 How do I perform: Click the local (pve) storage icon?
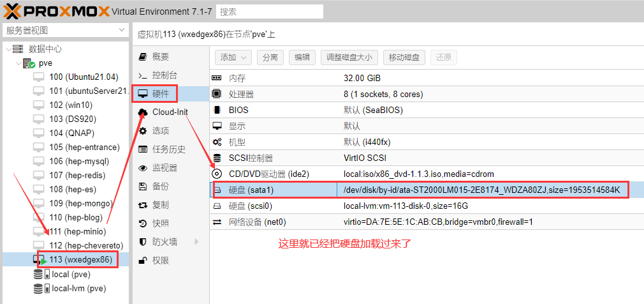41,274
